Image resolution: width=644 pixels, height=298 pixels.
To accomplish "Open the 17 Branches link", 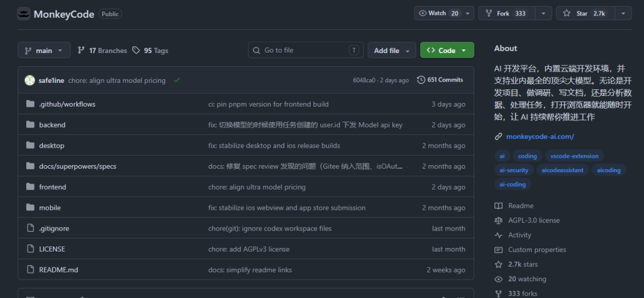I will pyautogui.click(x=103, y=51).
